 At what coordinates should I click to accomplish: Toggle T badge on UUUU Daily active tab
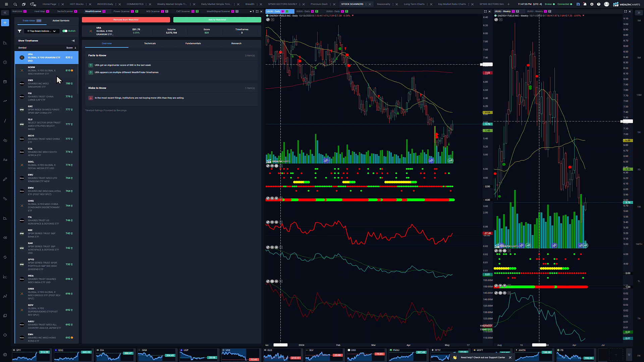pos(287,11)
